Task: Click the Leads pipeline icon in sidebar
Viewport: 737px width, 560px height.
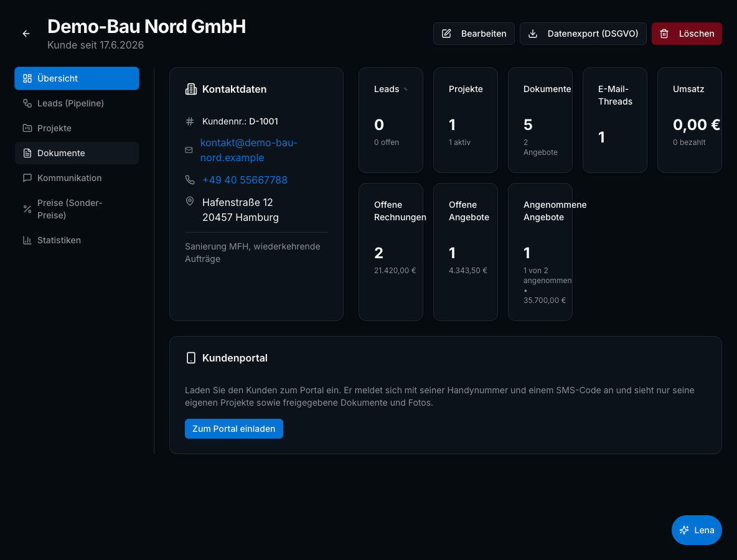Action: pos(27,103)
